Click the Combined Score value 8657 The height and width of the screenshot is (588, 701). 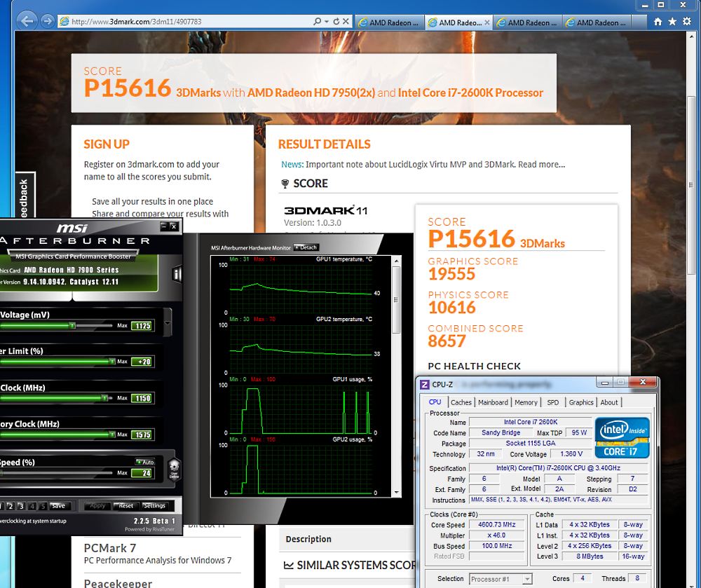pyautogui.click(x=447, y=341)
